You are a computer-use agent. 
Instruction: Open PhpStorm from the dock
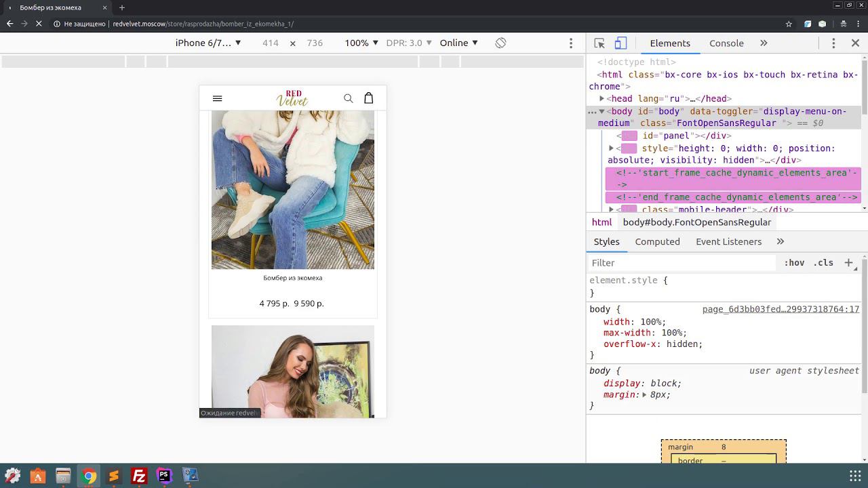coord(164,476)
